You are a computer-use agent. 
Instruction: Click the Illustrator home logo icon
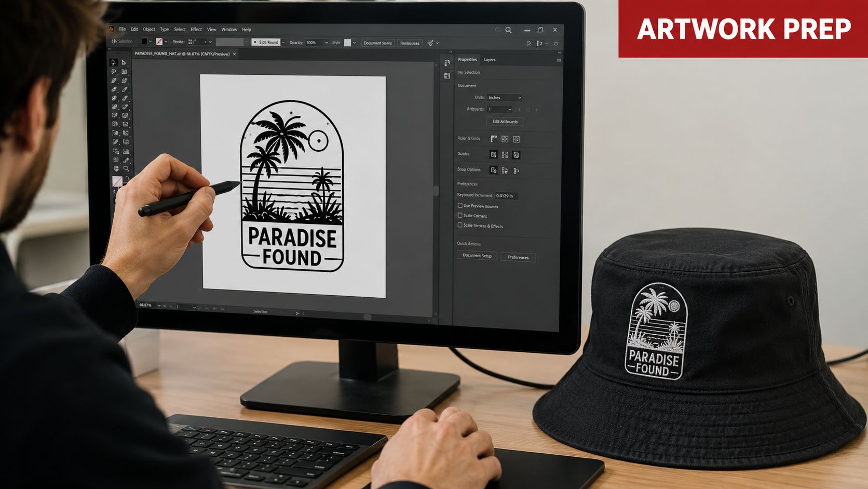(x=111, y=29)
